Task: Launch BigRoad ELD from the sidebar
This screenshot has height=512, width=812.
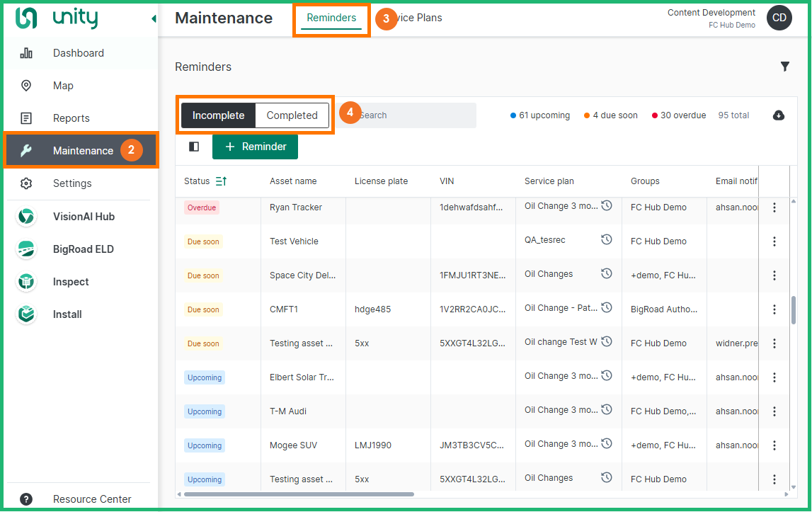Action: click(83, 249)
